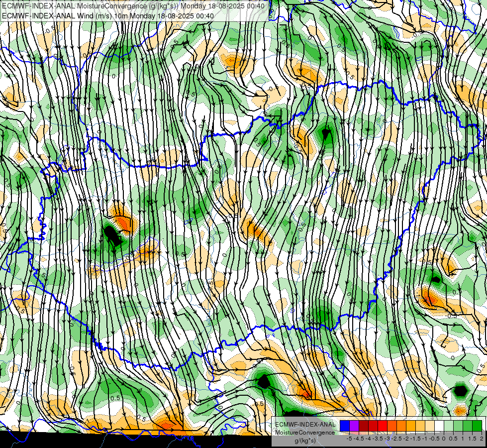Select the orange-red swatch for -3 to -2.5
487x448 pixels.
392,426
